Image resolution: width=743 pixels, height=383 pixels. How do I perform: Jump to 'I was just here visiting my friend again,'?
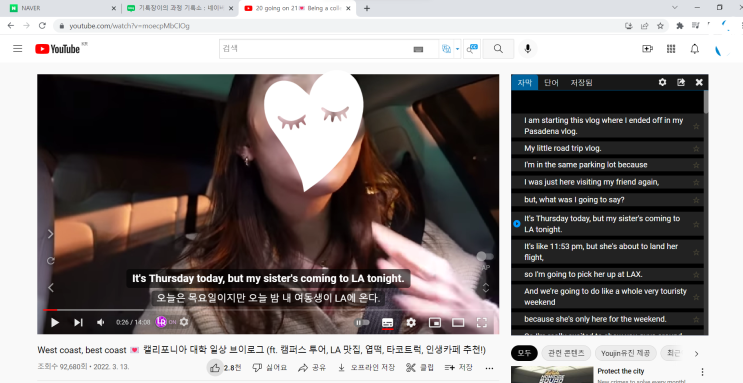(x=591, y=182)
